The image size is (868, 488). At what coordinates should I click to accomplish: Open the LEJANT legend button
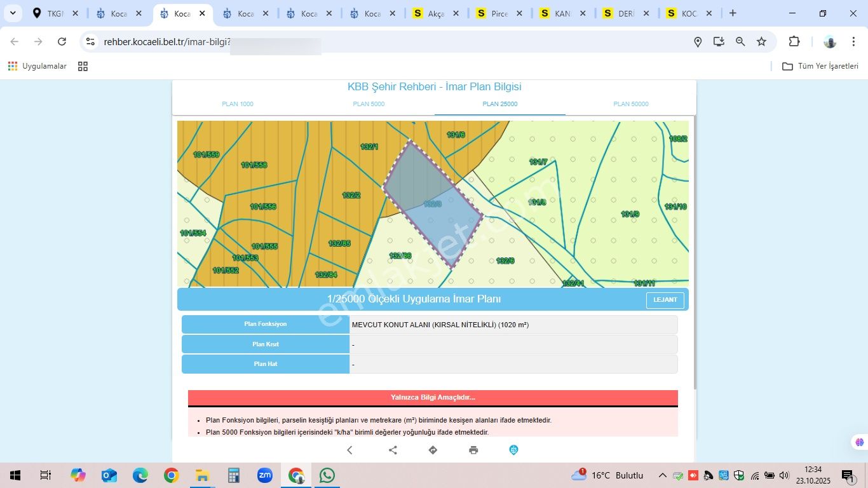coord(665,300)
